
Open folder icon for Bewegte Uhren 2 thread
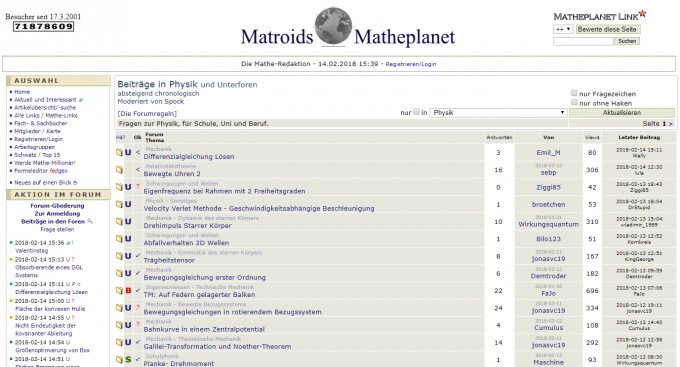119,170
